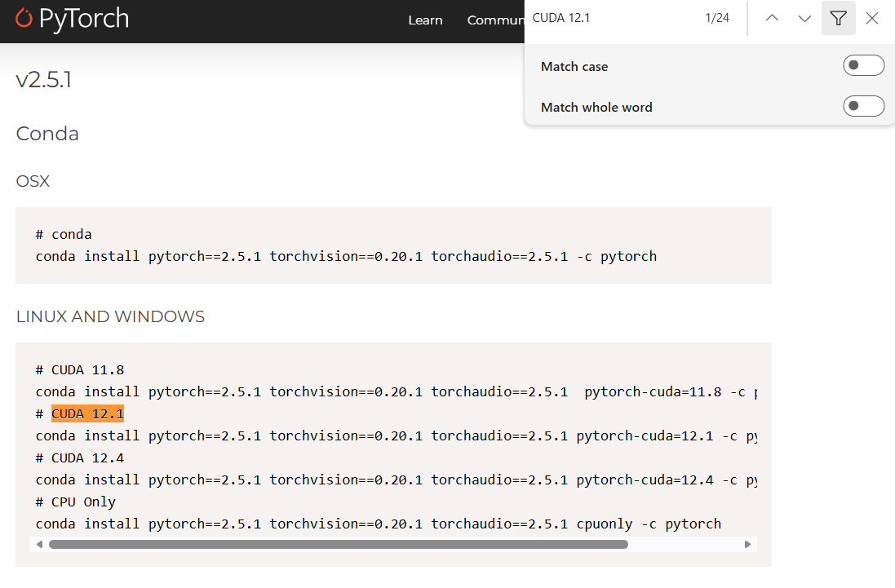Toggle the search filter options
This screenshot has height=588, width=895.
tap(838, 18)
